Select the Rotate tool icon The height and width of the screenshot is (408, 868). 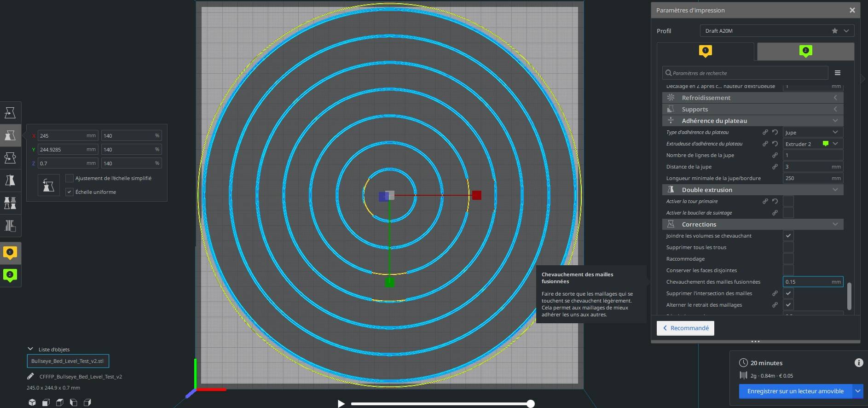click(x=10, y=158)
